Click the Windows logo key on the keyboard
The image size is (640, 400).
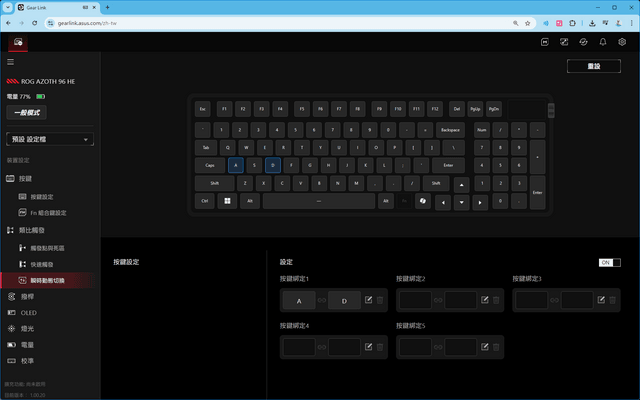point(227,201)
